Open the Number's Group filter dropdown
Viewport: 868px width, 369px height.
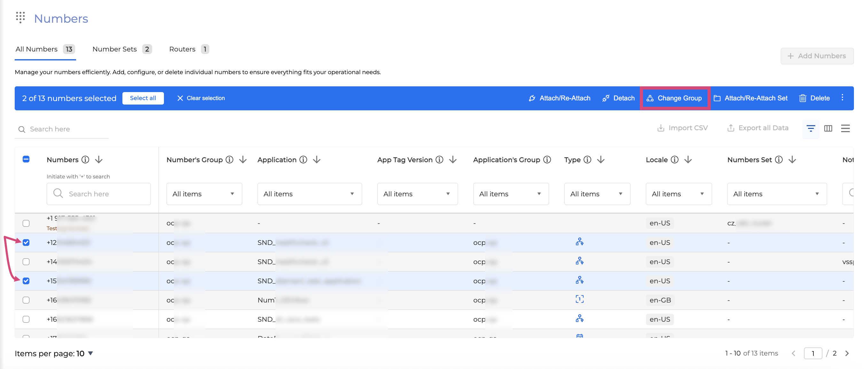[x=204, y=194]
